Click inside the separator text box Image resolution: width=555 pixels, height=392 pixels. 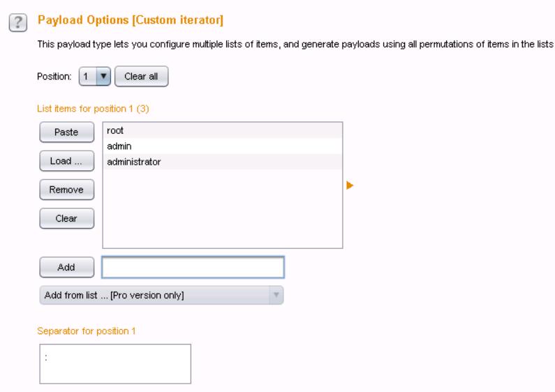tap(114, 363)
